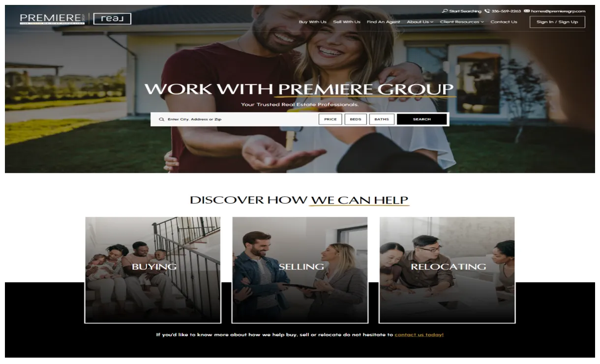Open the Price filter dropdown
This screenshot has width=600, height=364.
click(x=330, y=119)
